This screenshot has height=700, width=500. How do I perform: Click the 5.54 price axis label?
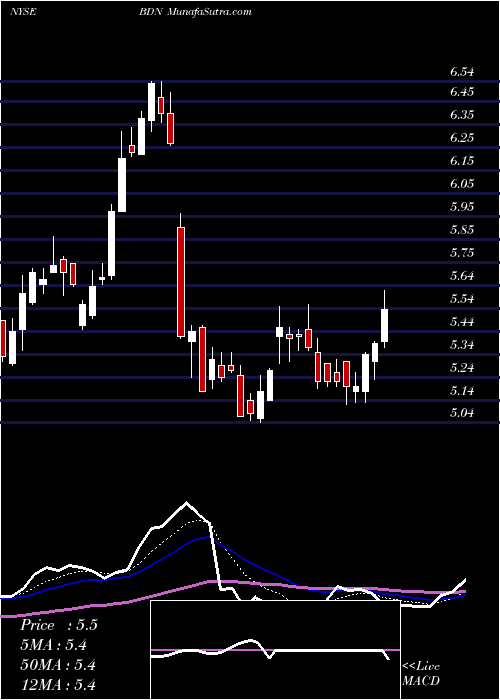pyautogui.click(x=462, y=299)
